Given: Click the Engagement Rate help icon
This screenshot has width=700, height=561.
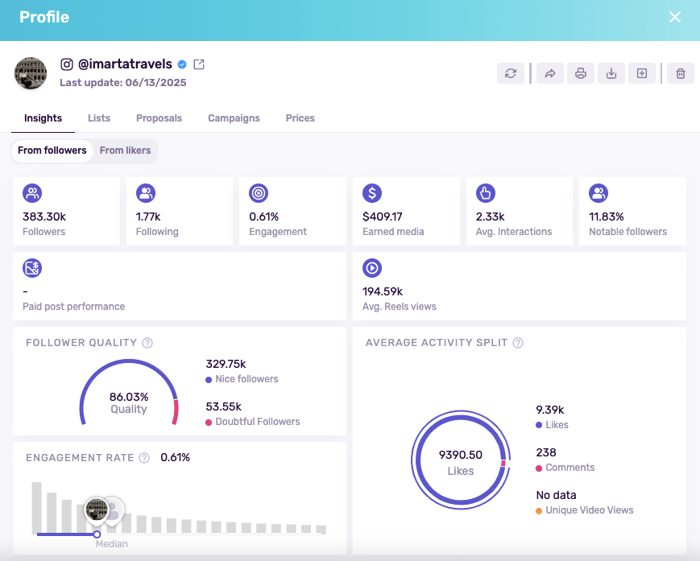Looking at the screenshot, I should tap(144, 458).
